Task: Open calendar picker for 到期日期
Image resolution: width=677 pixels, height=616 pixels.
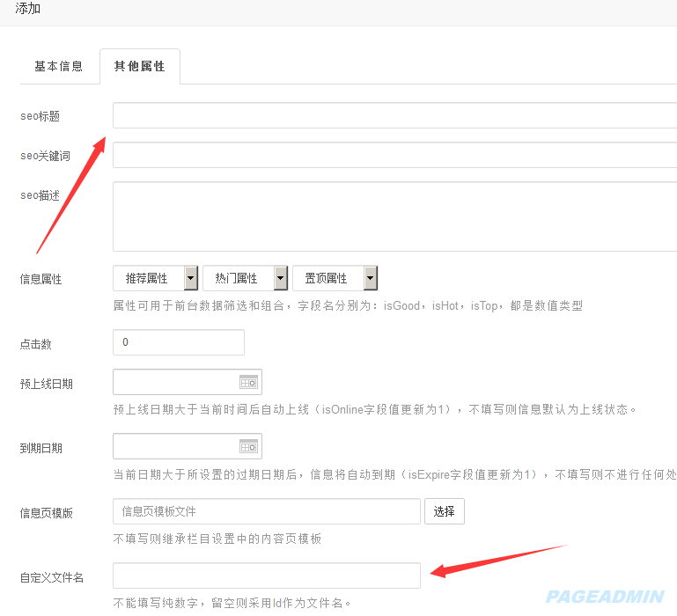Action: tap(248, 447)
